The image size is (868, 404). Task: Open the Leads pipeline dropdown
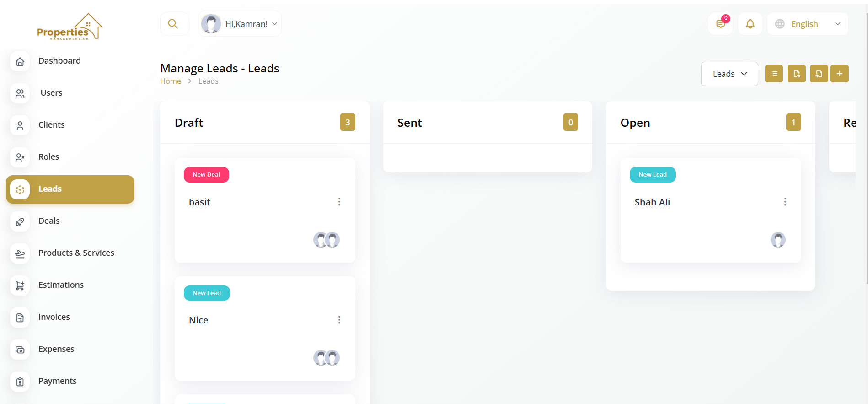pyautogui.click(x=729, y=74)
